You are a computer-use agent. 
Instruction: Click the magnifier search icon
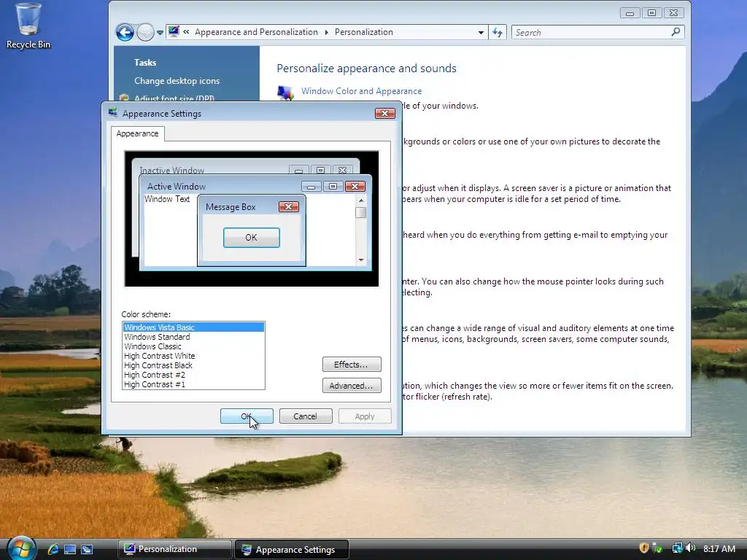676,32
